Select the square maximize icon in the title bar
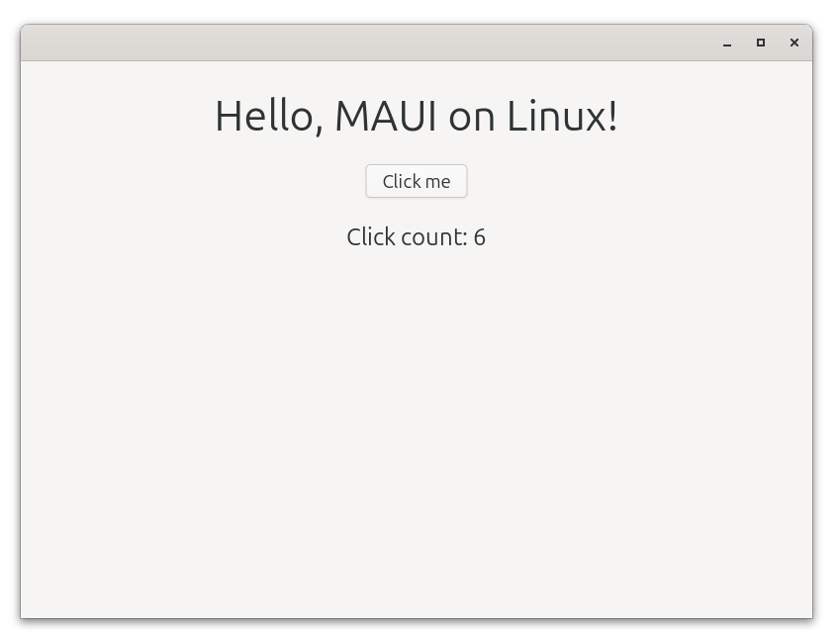The width and height of the screenshot is (840, 630). pos(761,43)
